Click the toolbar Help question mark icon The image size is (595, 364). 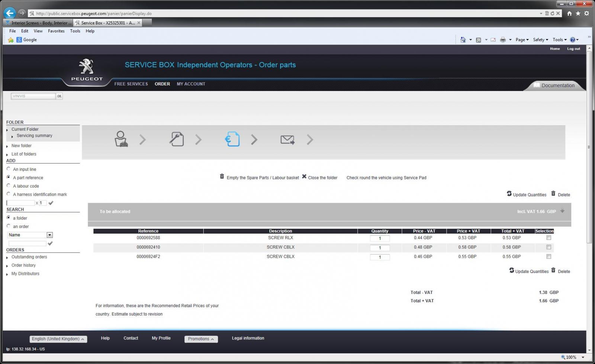[x=573, y=40]
